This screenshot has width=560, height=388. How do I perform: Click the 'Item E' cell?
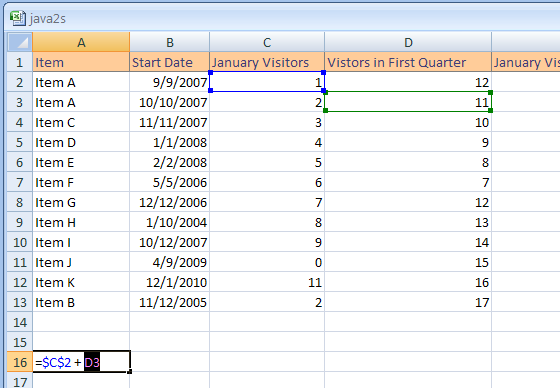click(x=81, y=163)
